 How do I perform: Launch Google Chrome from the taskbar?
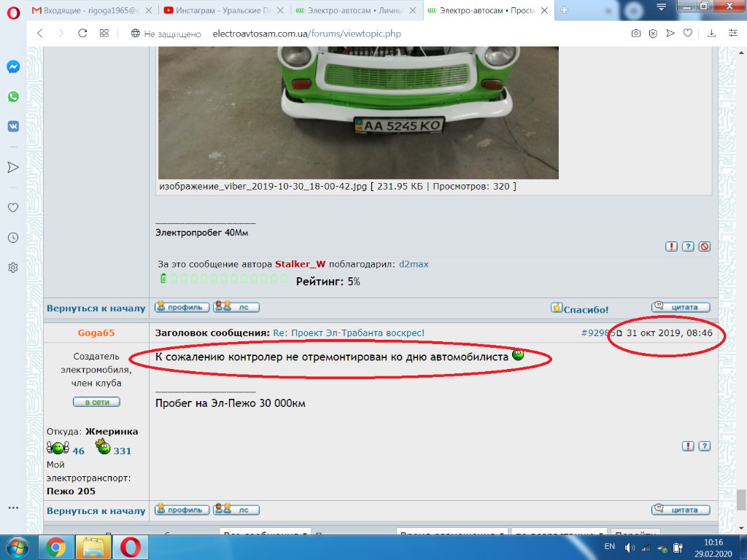56,546
